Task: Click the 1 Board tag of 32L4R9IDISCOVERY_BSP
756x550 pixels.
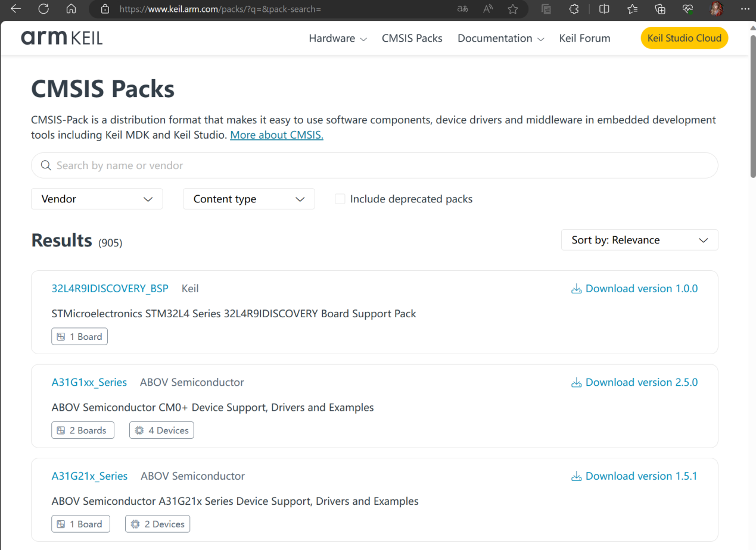Action: point(79,336)
